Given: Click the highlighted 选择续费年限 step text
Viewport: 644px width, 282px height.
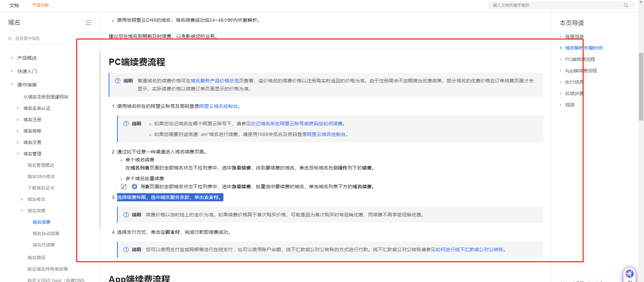Looking at the screenshot, I should coord(170,197).
